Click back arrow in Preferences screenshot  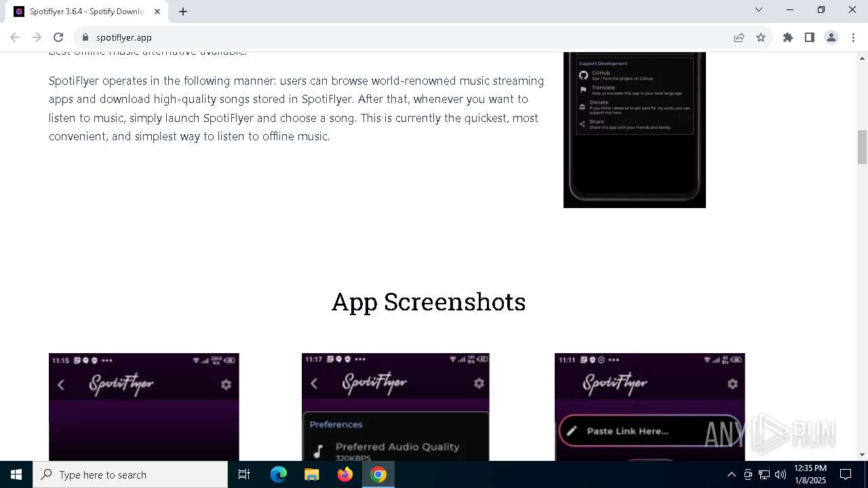click(x=314, y=384)
